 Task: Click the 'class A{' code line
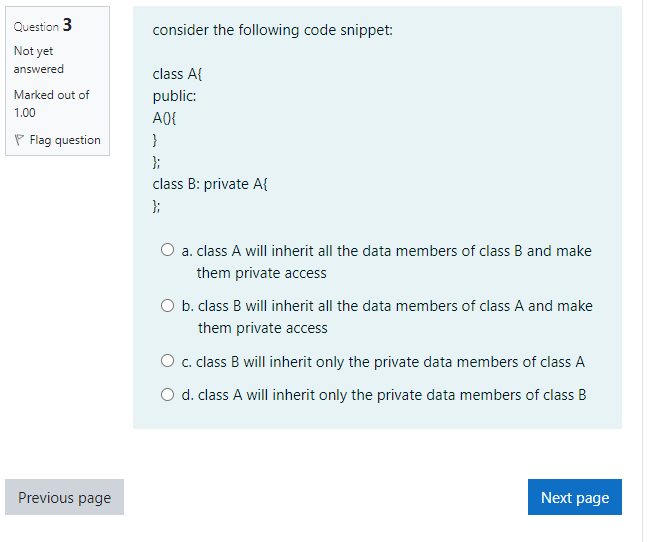click(x=178, y=74)
